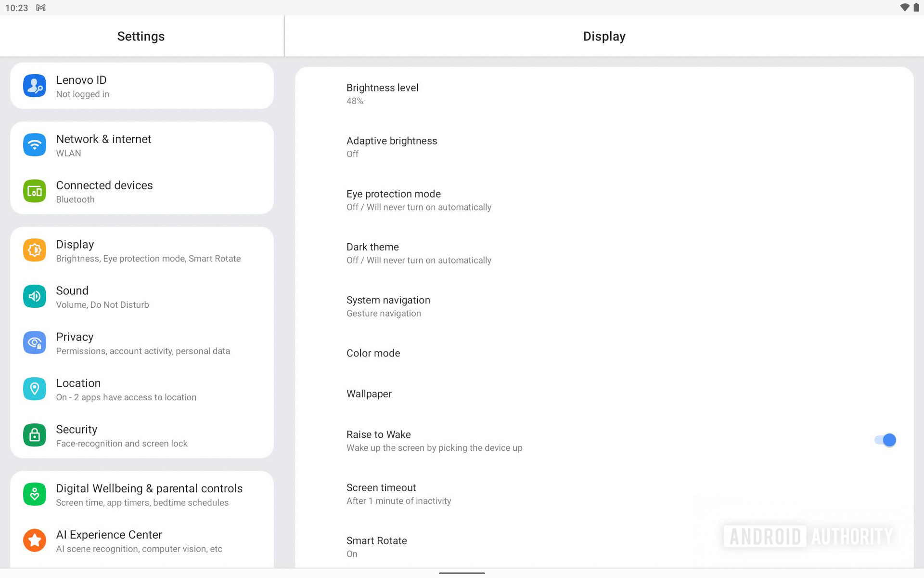Click the Location pin icon

click(34, 389)
